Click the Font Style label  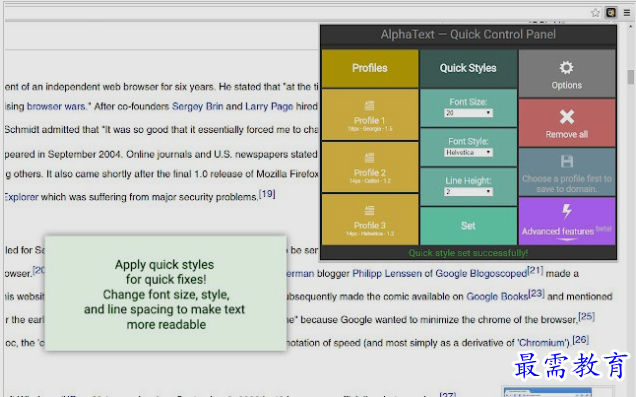point(468,141)
